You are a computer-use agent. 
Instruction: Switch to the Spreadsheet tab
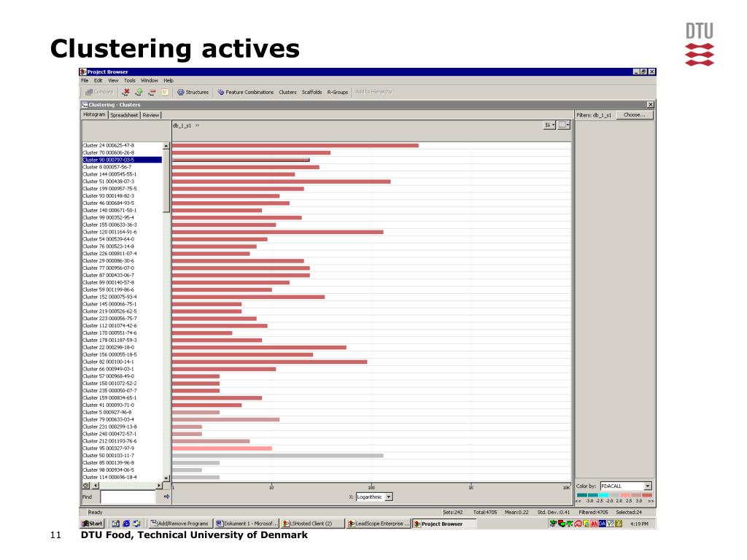(x=124, y=114)
